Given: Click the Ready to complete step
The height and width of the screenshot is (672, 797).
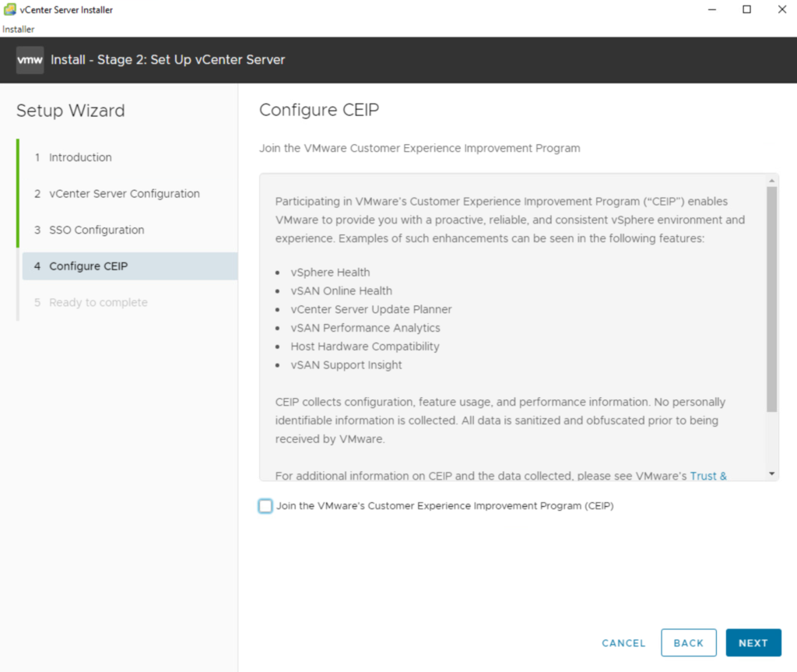Looking at the screenshot, I should pos(98,303).
